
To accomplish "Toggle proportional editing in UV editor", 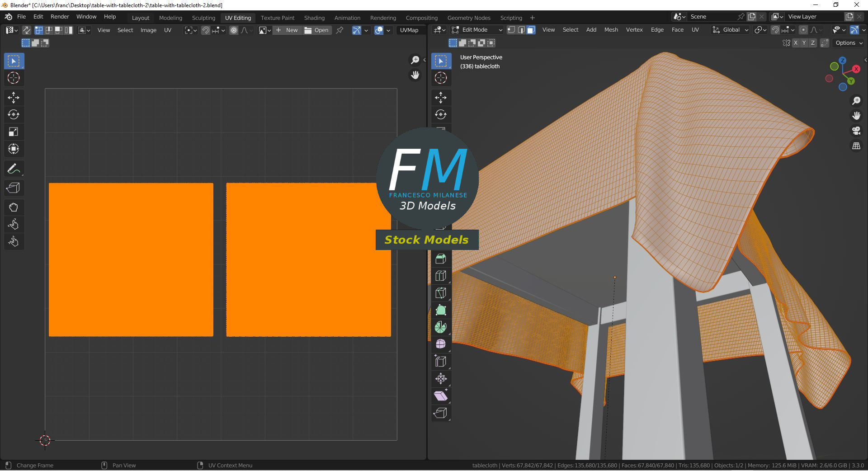I will tap(234, 30).
